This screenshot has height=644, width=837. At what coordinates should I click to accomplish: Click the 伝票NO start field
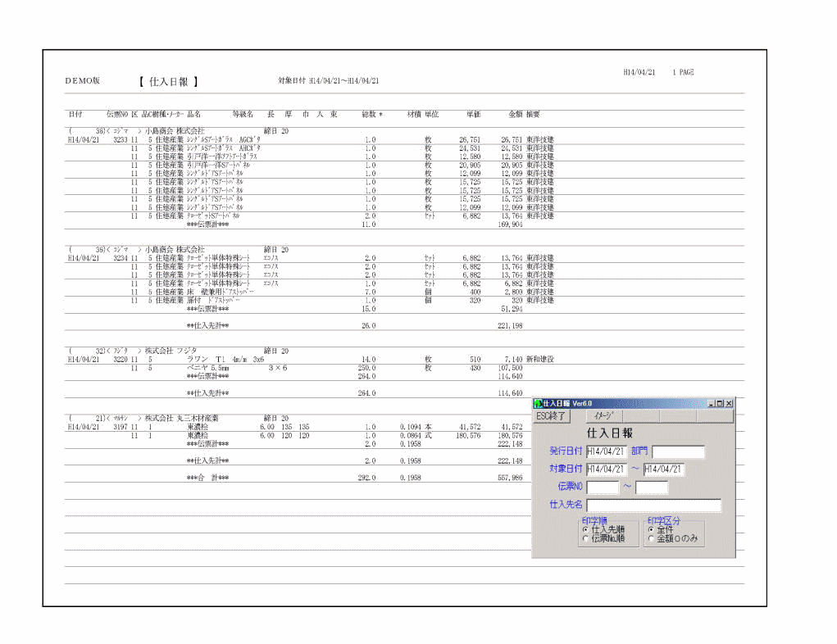click(602, 488)
